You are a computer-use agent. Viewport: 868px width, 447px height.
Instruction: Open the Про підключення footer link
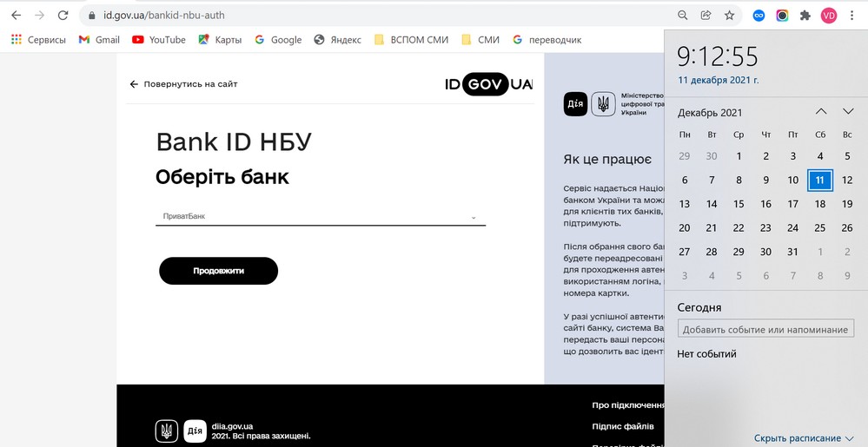click(628, 405)
